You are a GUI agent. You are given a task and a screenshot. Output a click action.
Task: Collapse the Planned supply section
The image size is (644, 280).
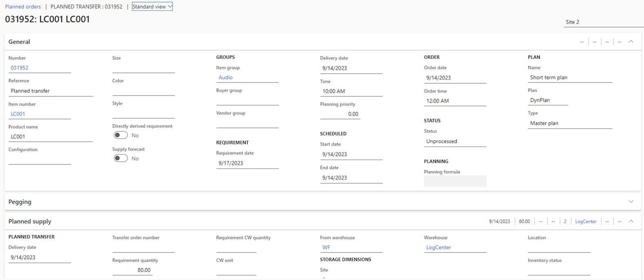point(631,221)
